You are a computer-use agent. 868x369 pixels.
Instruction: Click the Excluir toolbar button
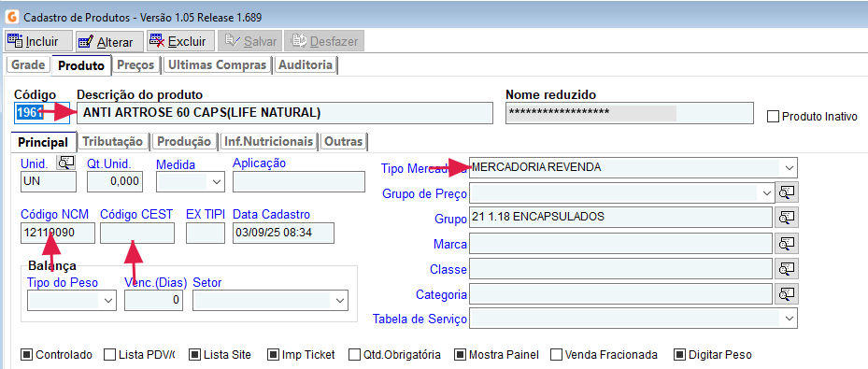click(181, 41)
